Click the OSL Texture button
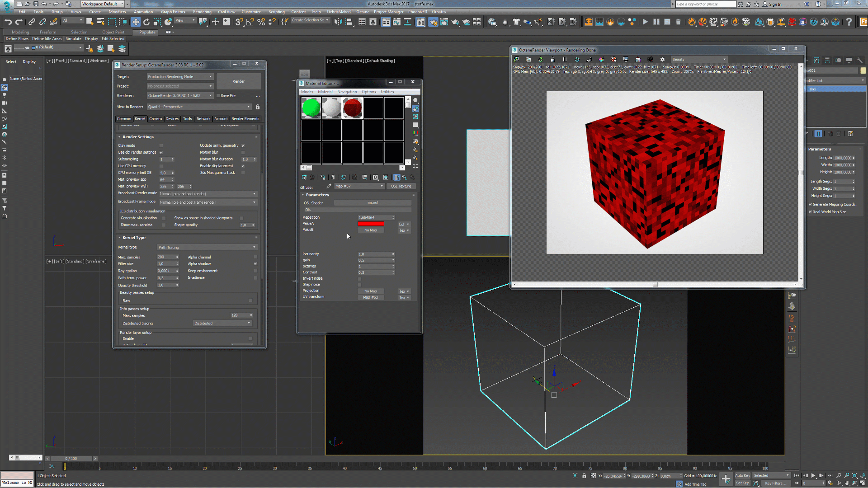The height and width of the screenshot is (488, 868). 401,186
